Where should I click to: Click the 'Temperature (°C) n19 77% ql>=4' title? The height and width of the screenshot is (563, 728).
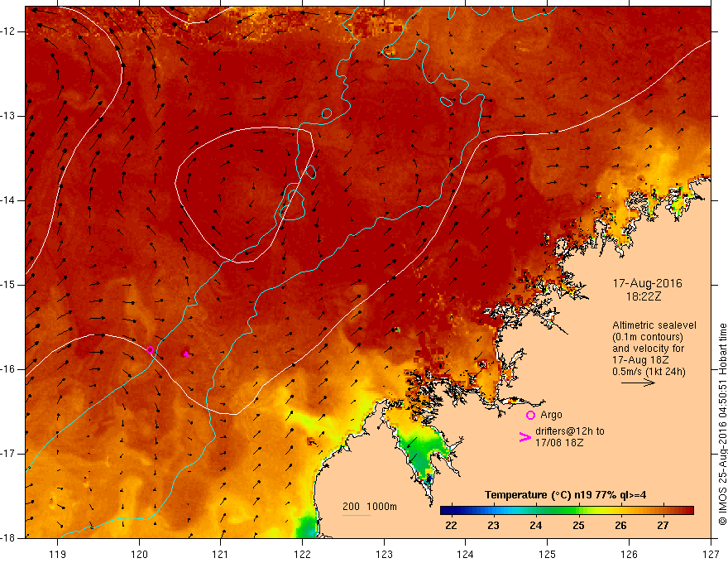tap(565, 495)
